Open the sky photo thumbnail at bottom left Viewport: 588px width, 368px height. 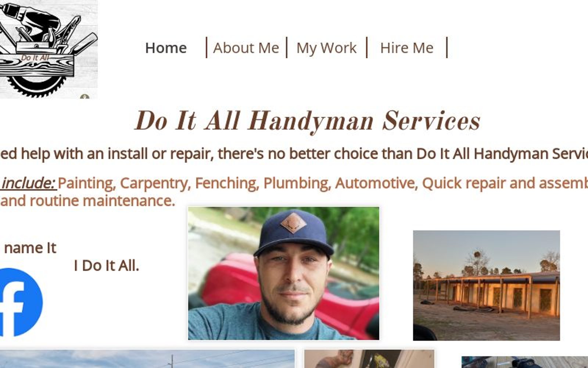(147, 359)
